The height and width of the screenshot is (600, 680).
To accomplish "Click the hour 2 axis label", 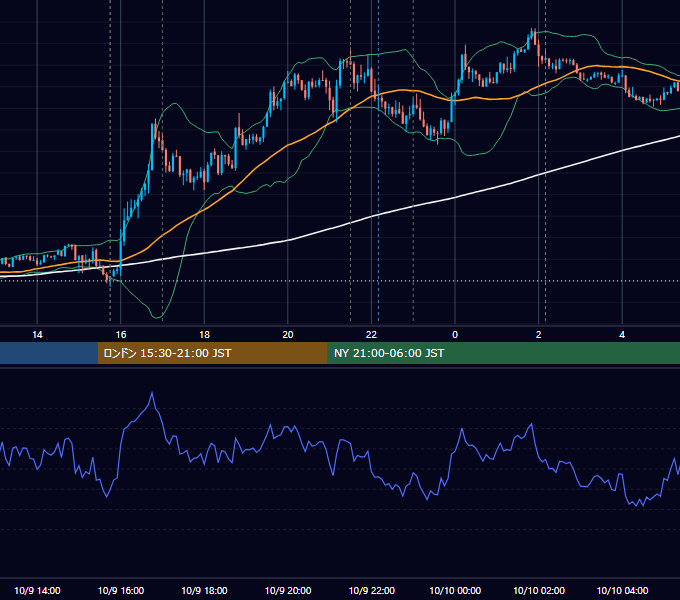I will click(x=539, y=335).
